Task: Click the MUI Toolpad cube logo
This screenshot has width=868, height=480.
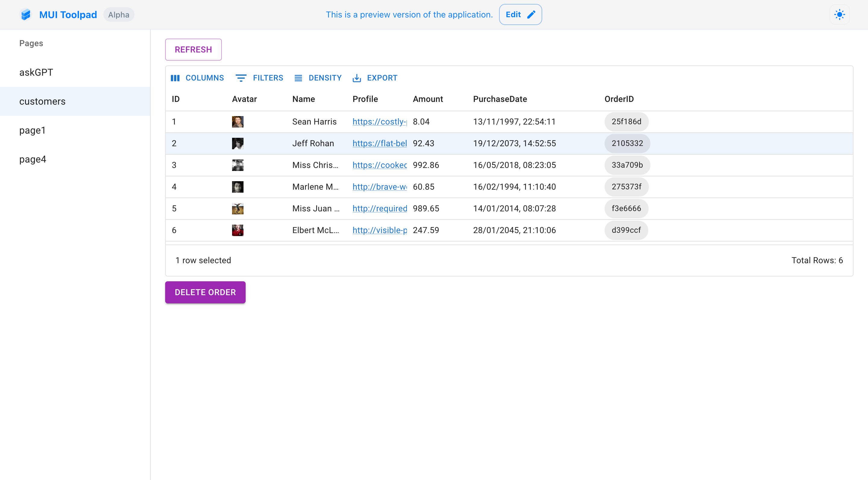Action: coord(26,14)
